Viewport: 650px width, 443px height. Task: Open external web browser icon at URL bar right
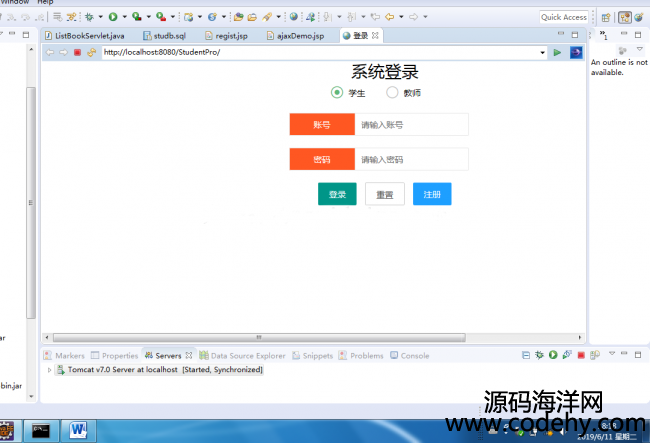click(x=576, y=52)
